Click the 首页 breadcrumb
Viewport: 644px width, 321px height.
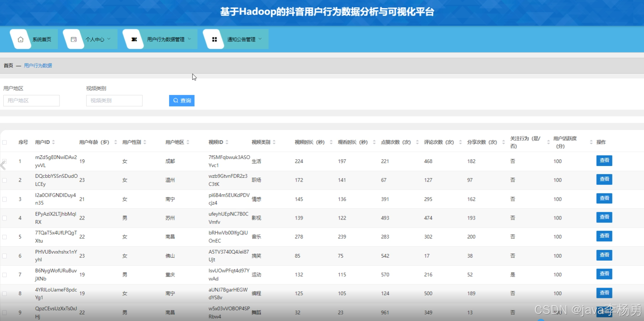point(8,66)
